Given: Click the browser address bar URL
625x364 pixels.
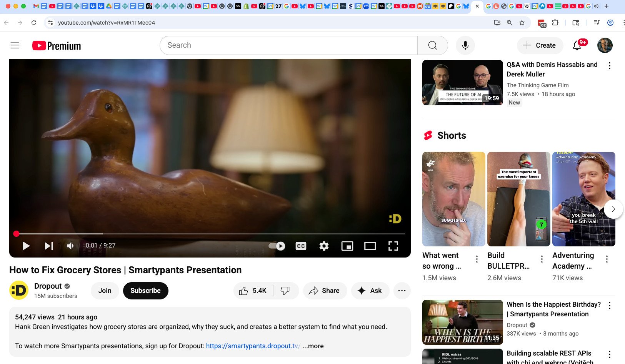Looking at the screenshot, I should (x=107, y=23).
